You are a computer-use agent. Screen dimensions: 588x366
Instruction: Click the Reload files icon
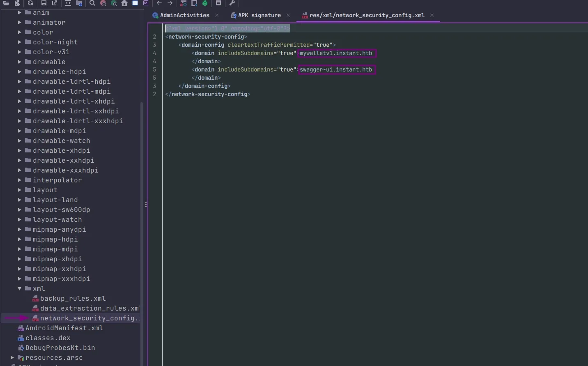(x=30, y=3)
